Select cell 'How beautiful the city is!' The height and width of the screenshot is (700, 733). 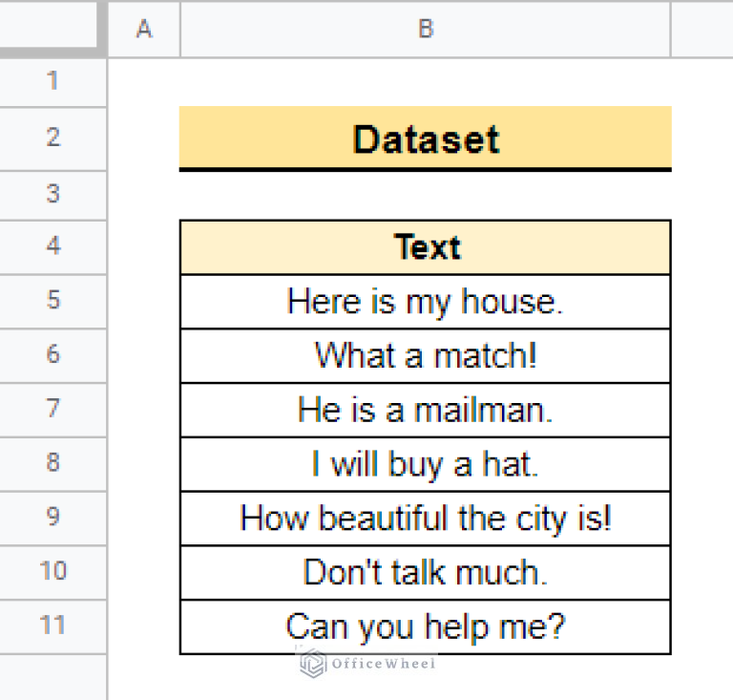pos(426,519)
